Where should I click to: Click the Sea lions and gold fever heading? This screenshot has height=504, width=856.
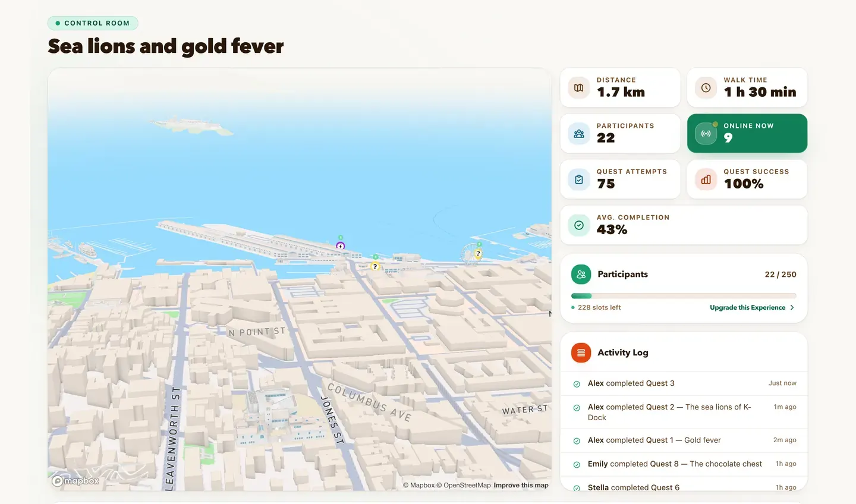[166, 46]
